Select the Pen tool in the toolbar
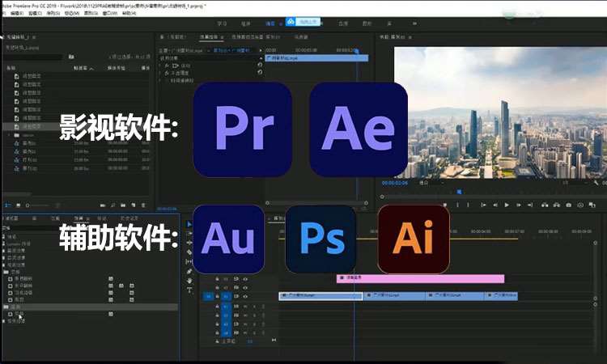 (x=189, y=272)
